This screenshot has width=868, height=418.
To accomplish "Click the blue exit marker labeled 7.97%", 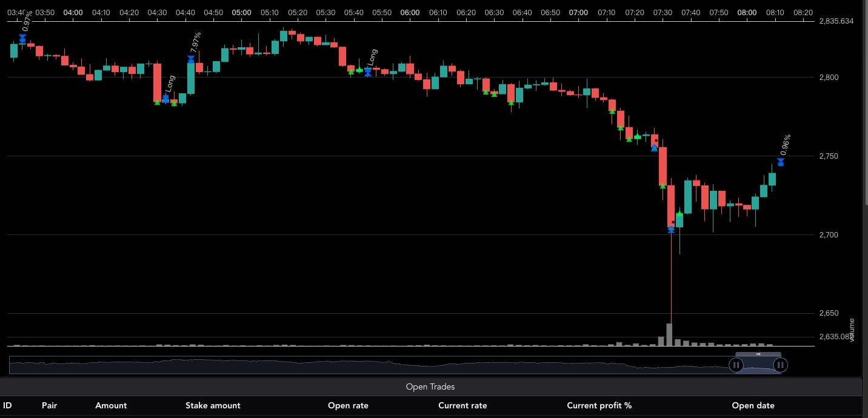I will coord(191,59).
